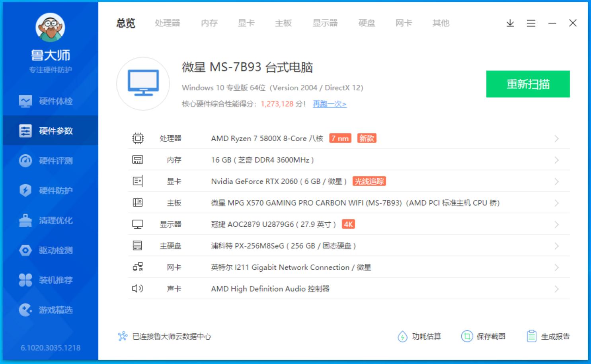
Task: Expand the 主板 X570 motherboard row details
Action: pos(556,202)
